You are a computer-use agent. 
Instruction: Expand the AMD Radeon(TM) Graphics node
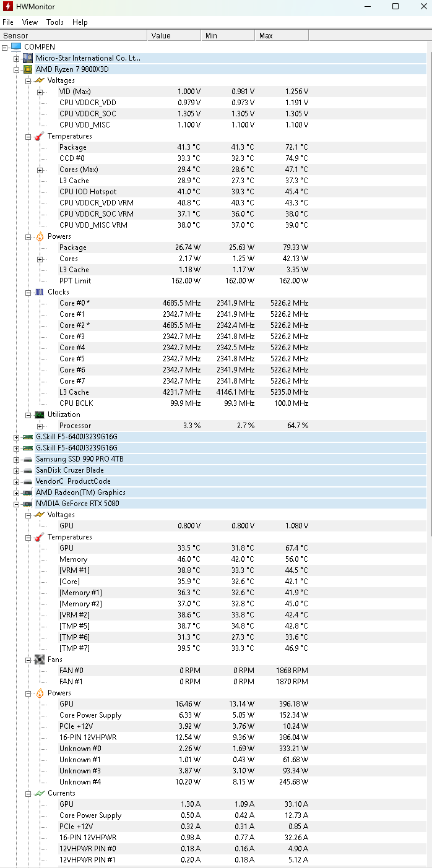pyautogui.click(x=17, y=492)
